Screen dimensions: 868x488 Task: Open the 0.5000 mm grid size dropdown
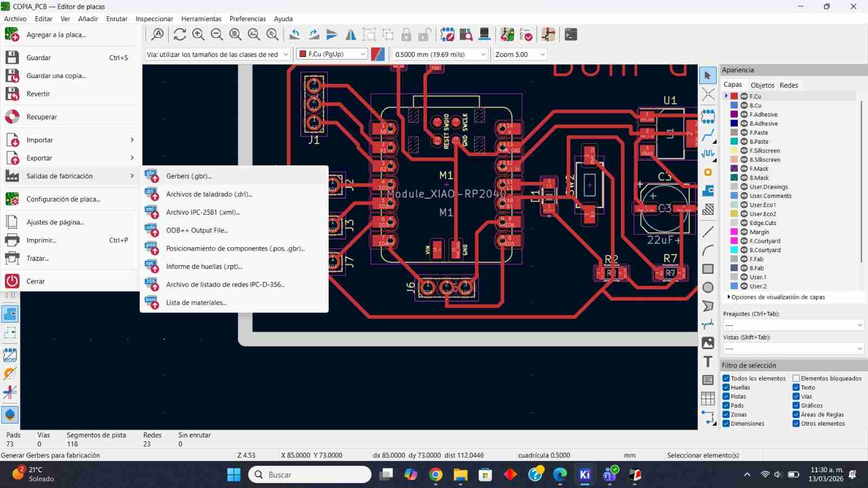[x=441, y=54]
